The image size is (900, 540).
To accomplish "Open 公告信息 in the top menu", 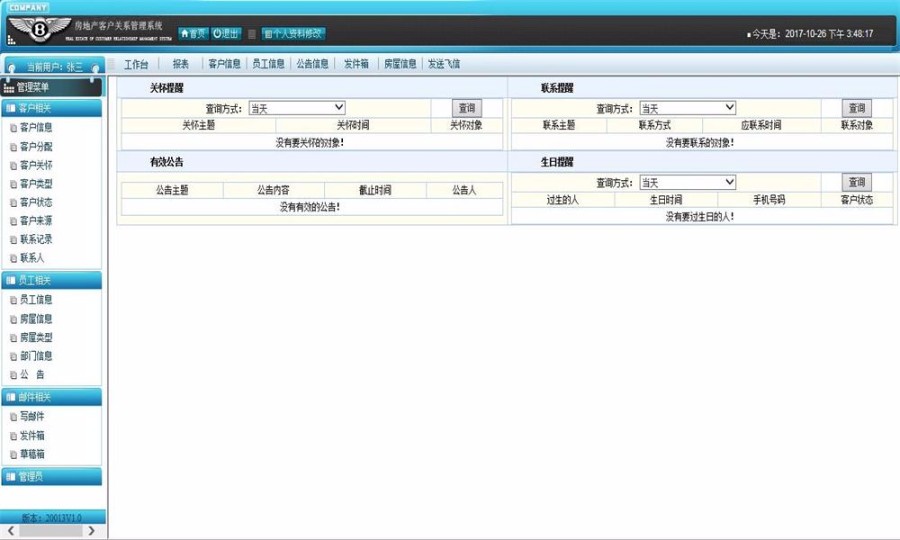I will [312, 64].
